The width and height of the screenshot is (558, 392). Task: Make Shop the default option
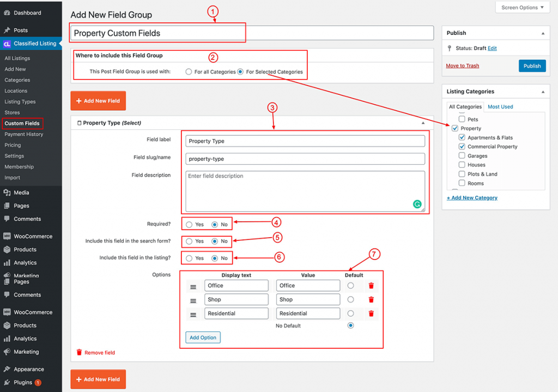(350, 299)
